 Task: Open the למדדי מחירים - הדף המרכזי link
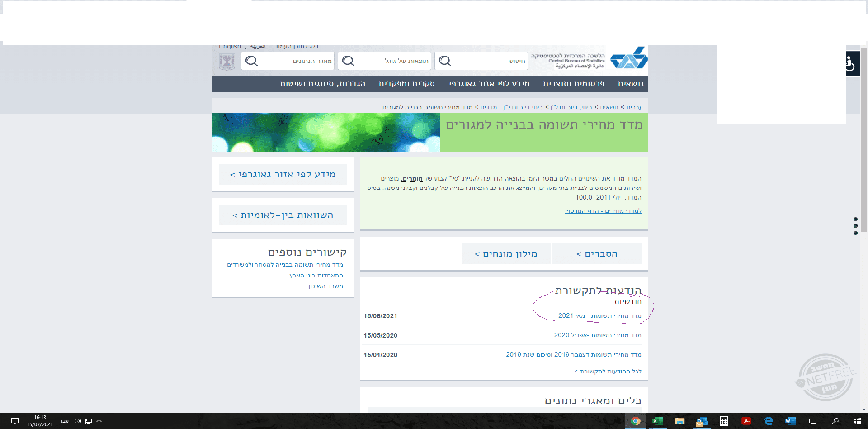coord(603,211)
